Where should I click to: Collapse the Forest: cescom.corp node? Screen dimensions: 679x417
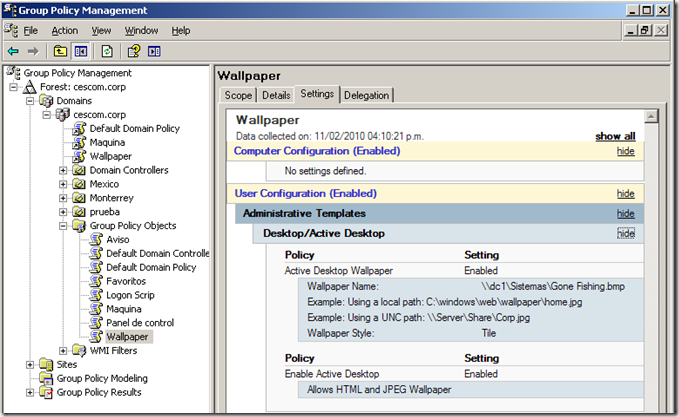tap(13, 87)
